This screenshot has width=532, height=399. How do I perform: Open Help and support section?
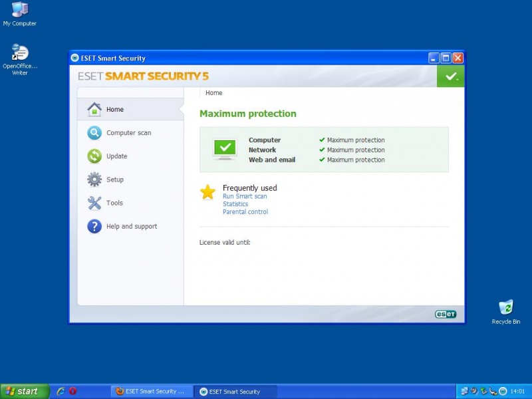coord(132,226)
